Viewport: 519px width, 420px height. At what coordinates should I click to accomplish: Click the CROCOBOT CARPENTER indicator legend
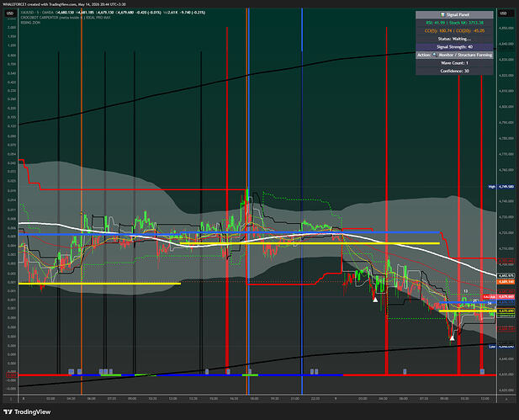[x=66, y=18]
